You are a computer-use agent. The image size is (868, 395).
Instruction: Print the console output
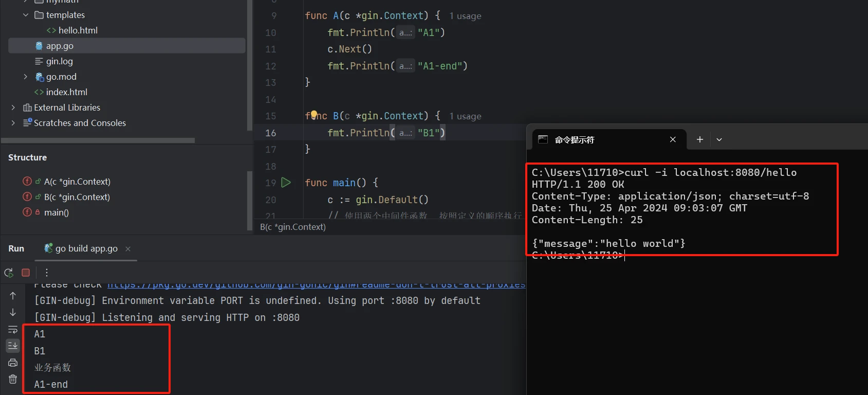(13, 363)
